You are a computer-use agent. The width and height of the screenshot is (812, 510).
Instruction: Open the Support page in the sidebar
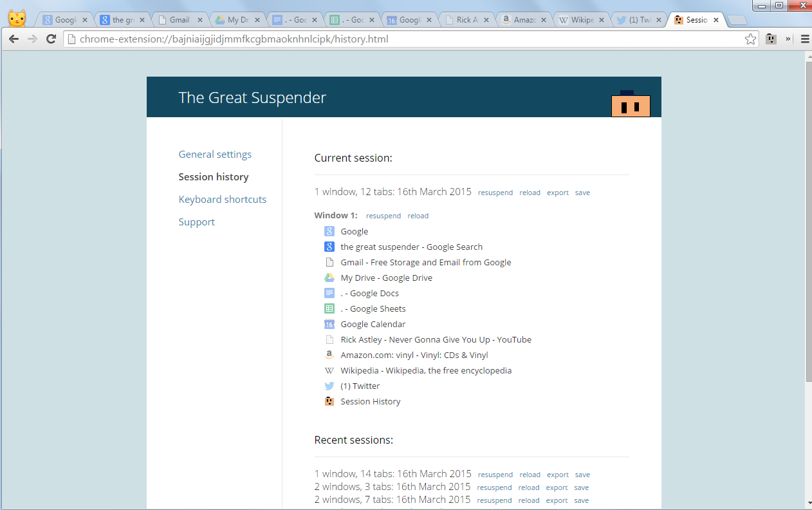tap(197, 222)
